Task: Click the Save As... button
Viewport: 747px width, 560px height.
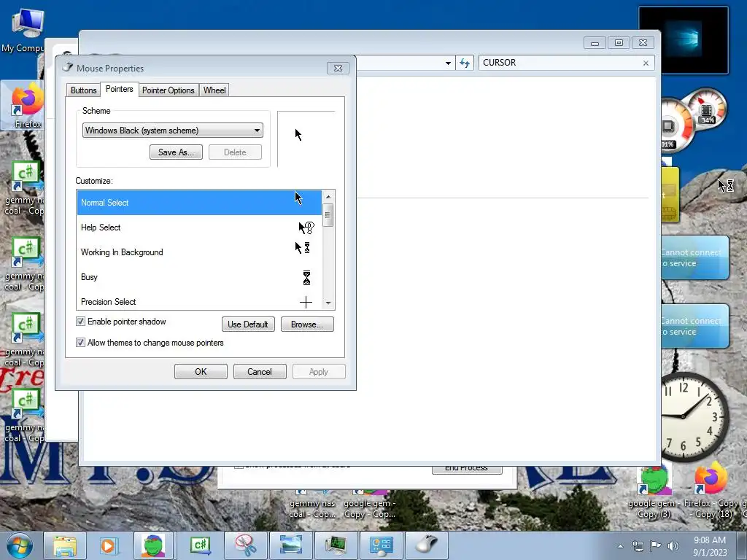Action: [176, 152]
